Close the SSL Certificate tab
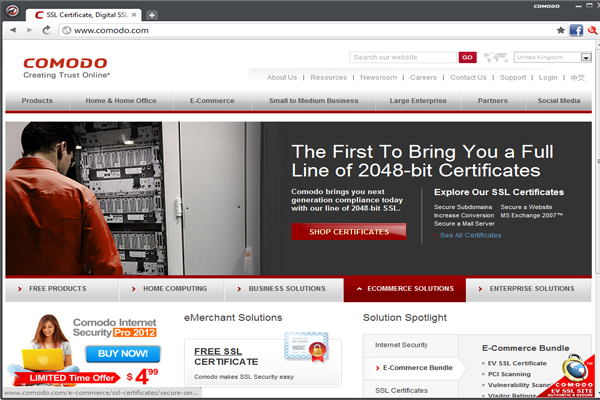The image size is (600, 400). (x=134, y=15)
